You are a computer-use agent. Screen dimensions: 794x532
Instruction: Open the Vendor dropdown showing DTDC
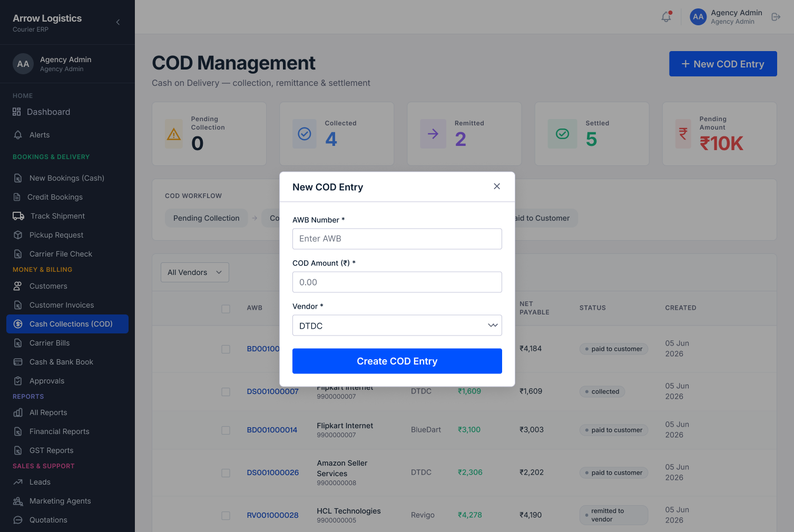pos(397,326)
